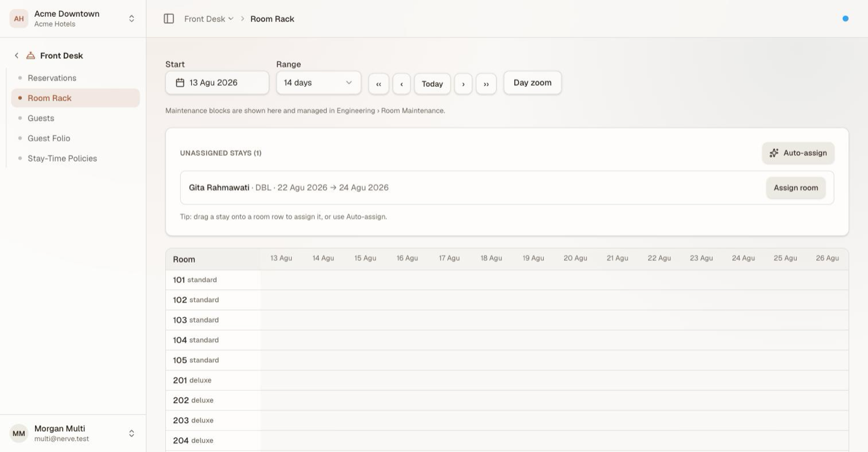Click the 22 Agu column header
Viewport: 868px width, 452px height.
tap(659, 258)
